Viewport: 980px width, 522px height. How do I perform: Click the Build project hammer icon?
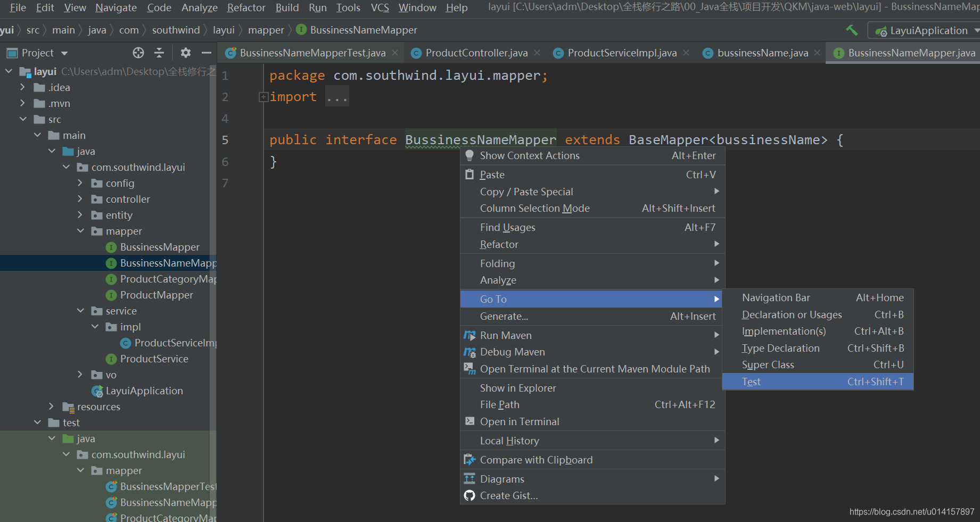pos(852,30)
